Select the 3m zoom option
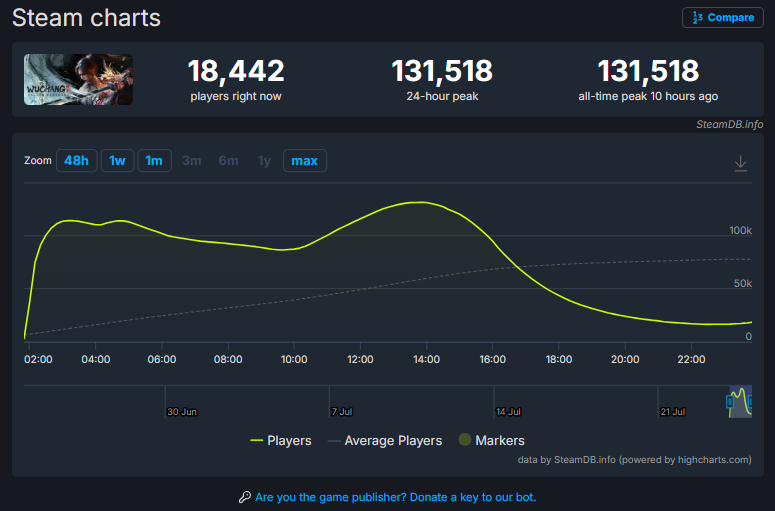 [191, 161]
